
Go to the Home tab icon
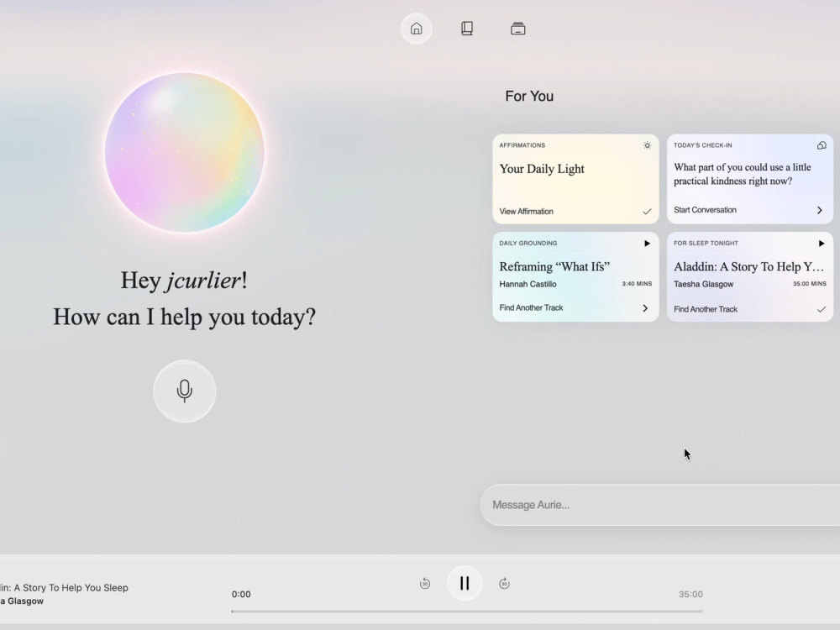[417, 29]
